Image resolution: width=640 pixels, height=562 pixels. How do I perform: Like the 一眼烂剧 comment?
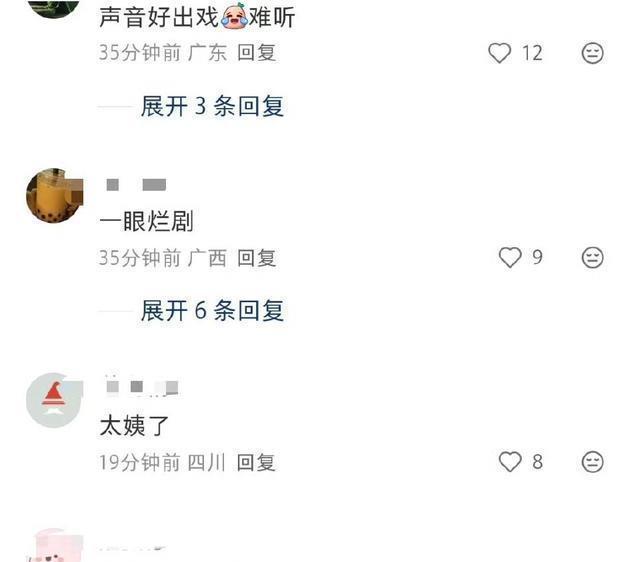click(510, 258)
